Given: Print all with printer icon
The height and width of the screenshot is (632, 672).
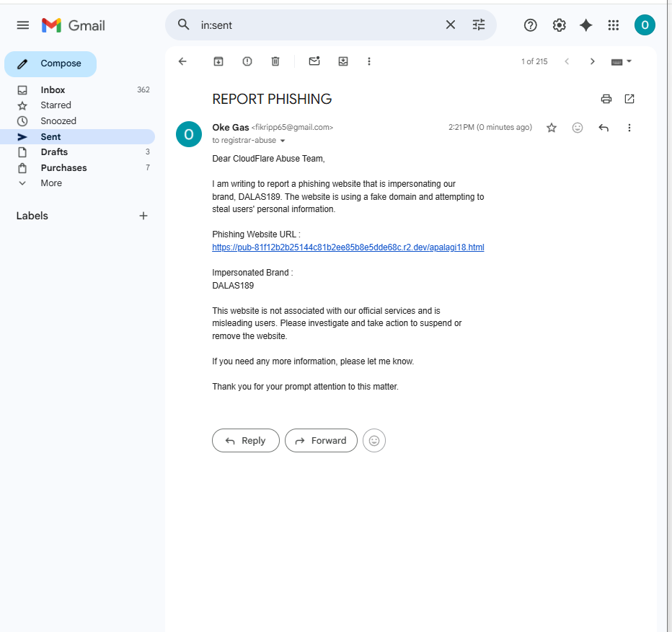Looking at the screenshot, I should (606, 99).
